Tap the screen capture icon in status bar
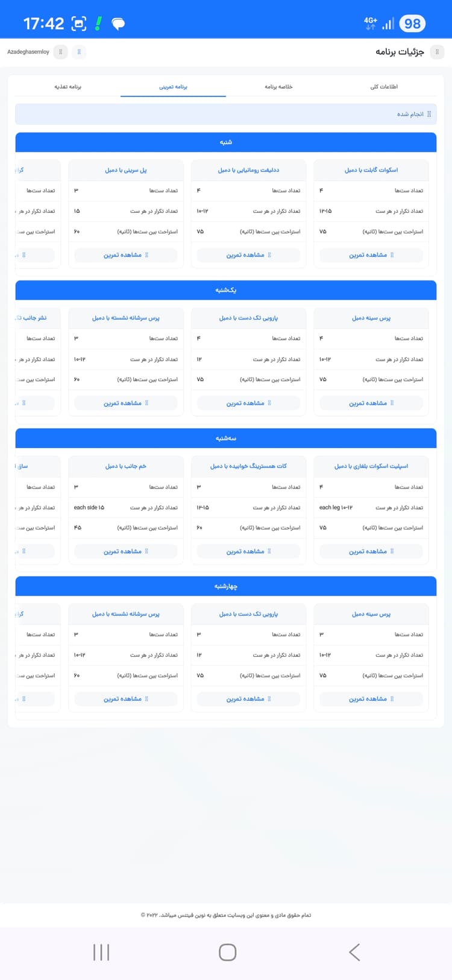 coord(79,24)
